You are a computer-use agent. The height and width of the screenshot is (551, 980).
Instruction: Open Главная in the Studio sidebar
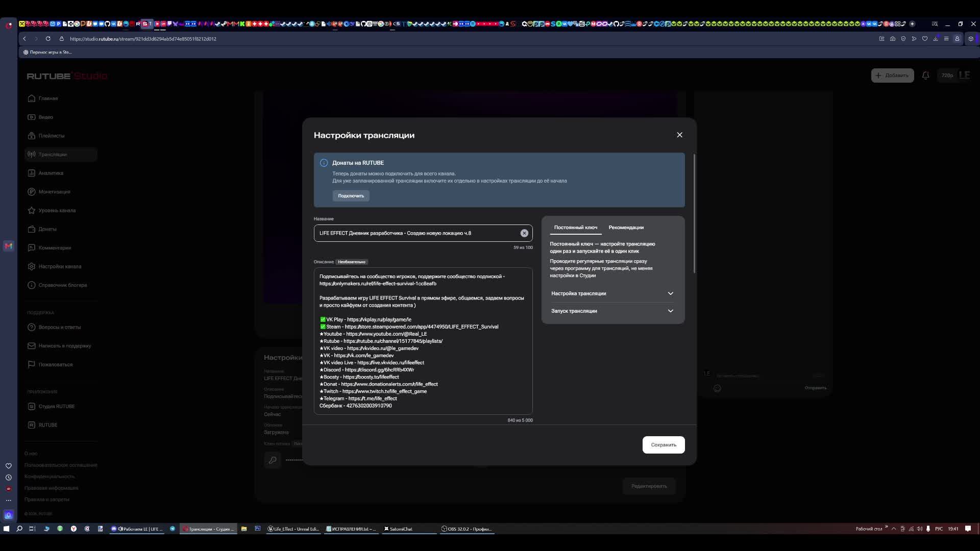pyautogui.click(x=61, y=98)
